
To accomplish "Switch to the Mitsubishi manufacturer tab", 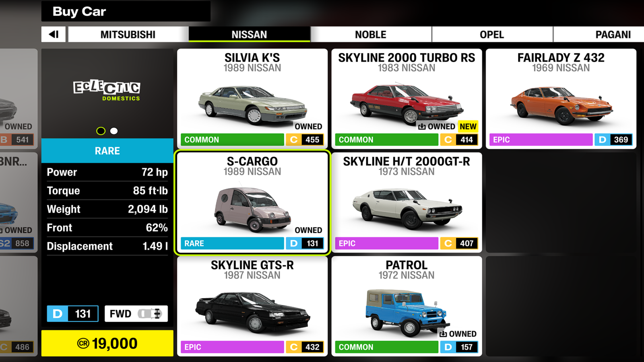I will click(128, 35).
